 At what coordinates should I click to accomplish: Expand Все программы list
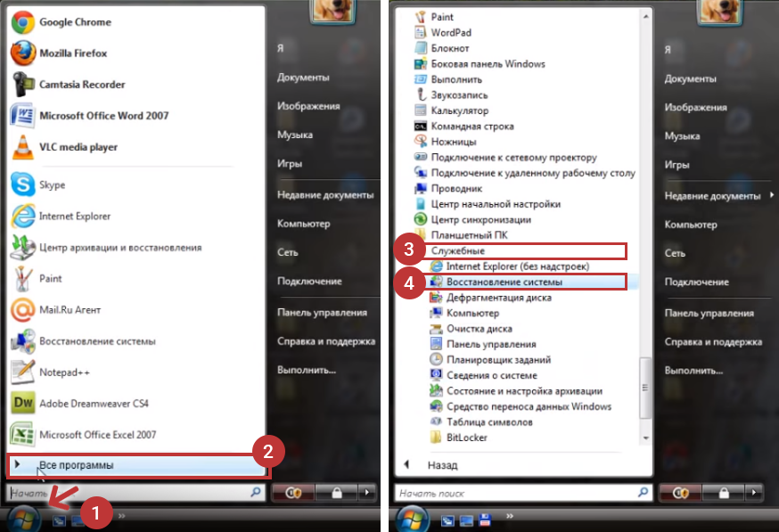pos(136,465)
